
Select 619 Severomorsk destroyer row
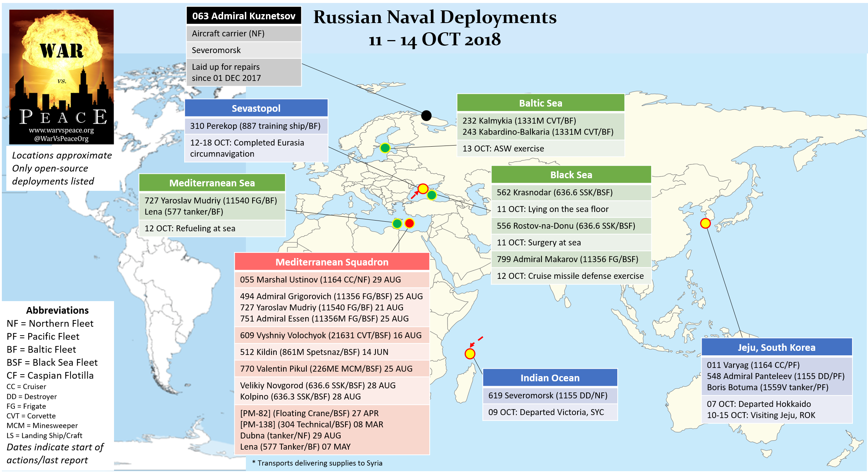tap(550, 395)
